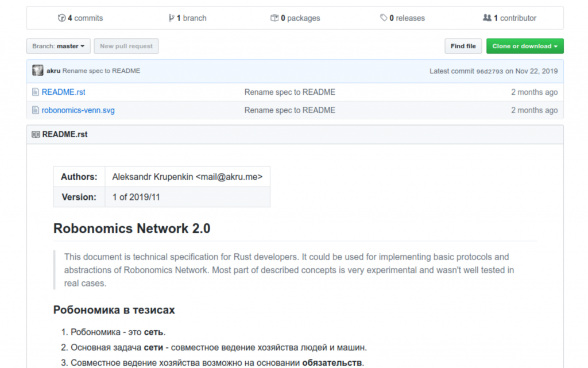
Task: Open robonomics-venn.svg row commit message
Action: click(x=290, y=110)
